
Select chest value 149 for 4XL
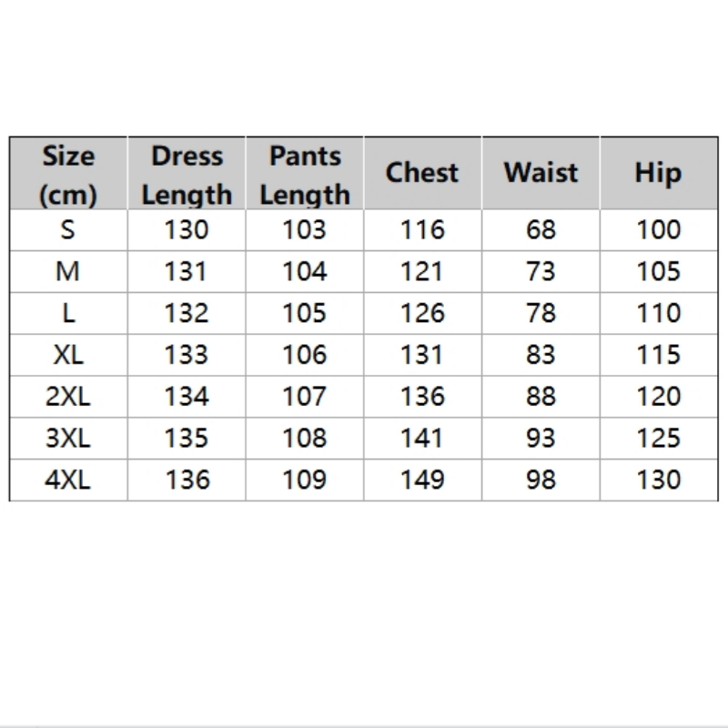422,480
